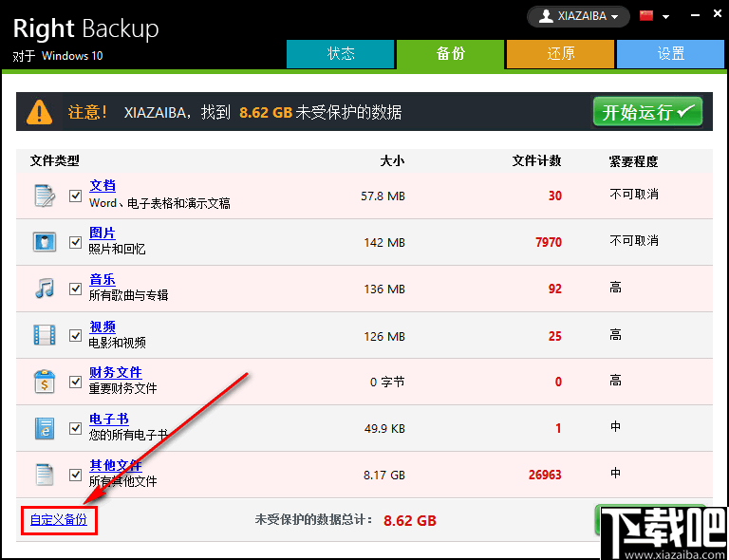Expand the language selection dropdown arrow
This screenshot has width=729, height=560.
coord(665,17)
